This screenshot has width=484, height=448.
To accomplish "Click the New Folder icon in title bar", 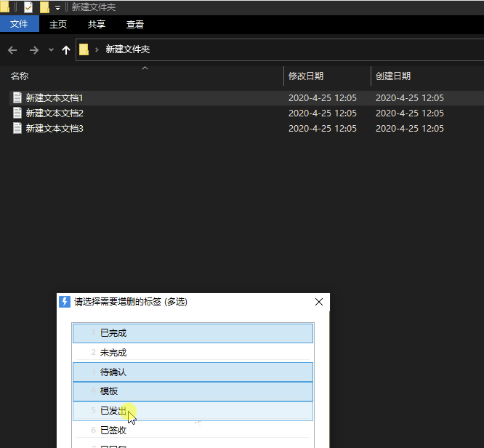I will click(44, 7).
